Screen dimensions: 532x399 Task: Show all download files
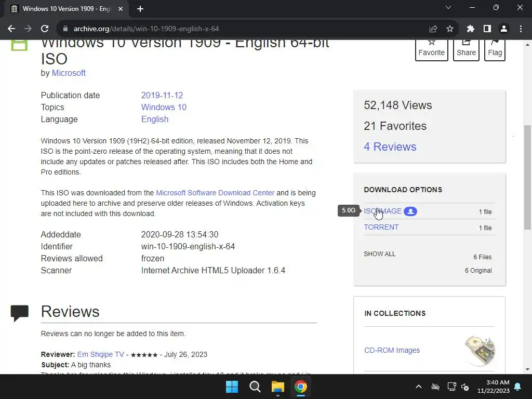click(x=380, y=254)
